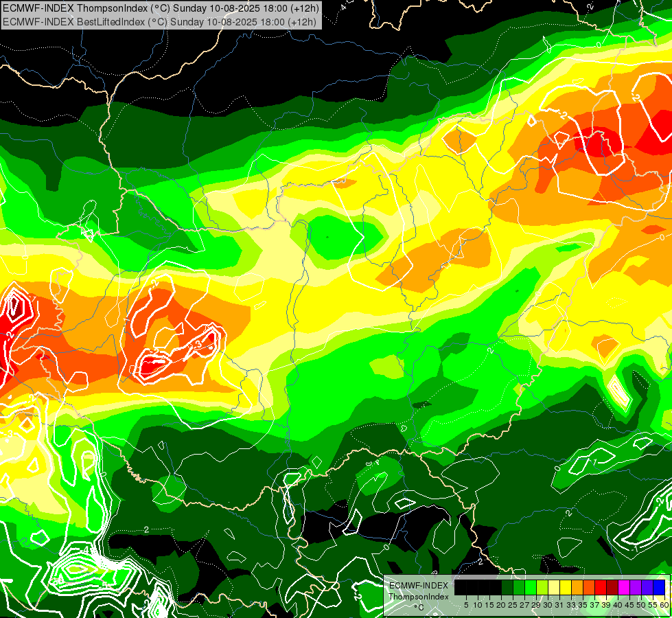
Task: Click the ECMWF-INDEX BestLiftedIndex title line
Action: click(160, 21)
